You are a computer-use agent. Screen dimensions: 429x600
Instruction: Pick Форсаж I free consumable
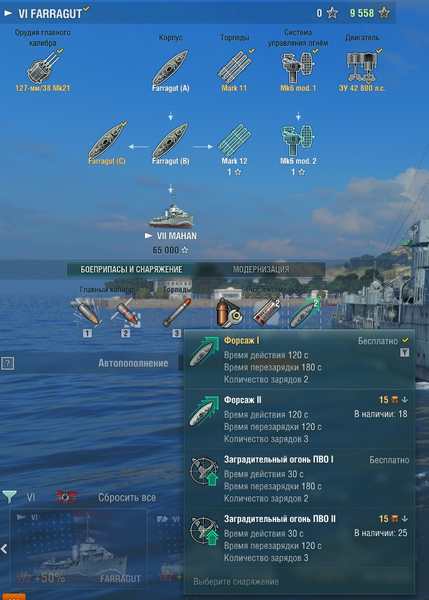tap(299, 360)
